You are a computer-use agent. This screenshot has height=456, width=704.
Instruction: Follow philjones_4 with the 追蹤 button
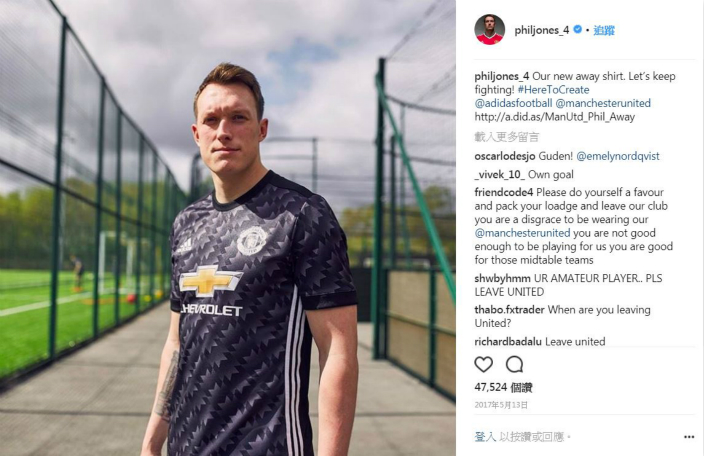tap(604, 30)
